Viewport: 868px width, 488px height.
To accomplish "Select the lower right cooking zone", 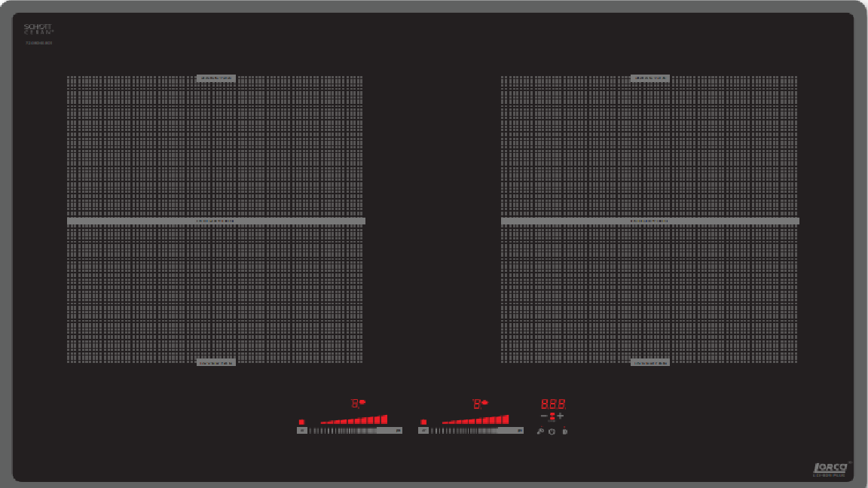I will click(x=649, y=294).
